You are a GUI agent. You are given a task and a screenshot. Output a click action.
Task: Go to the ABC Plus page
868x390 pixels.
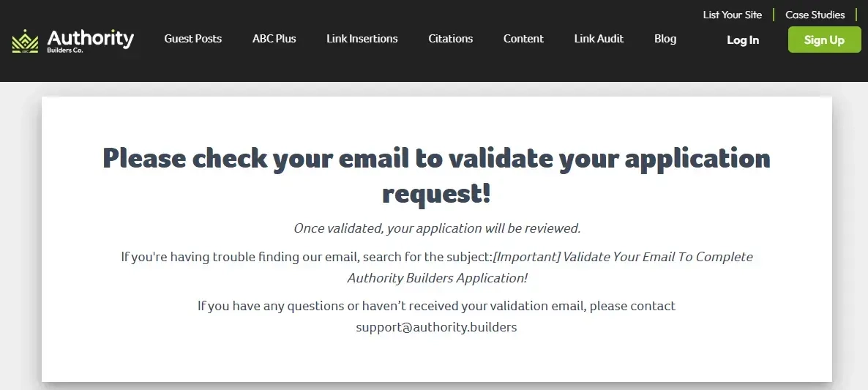tap(274, 39)
